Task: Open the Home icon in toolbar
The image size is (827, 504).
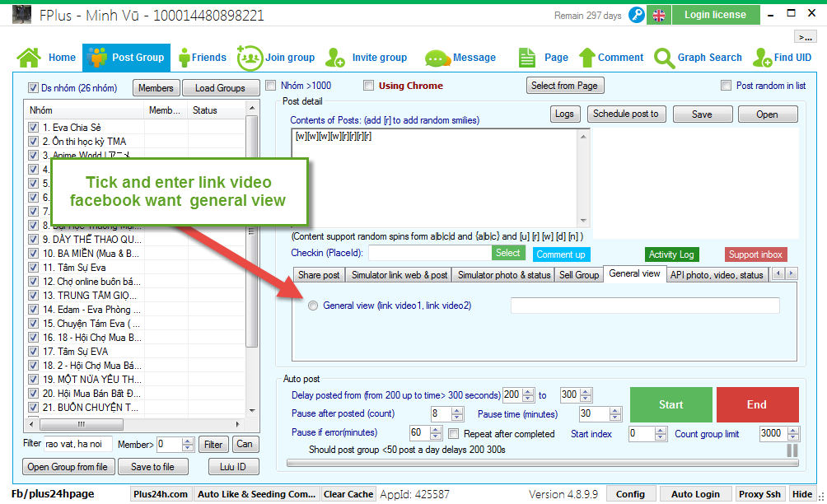Action: pos(29,58)
